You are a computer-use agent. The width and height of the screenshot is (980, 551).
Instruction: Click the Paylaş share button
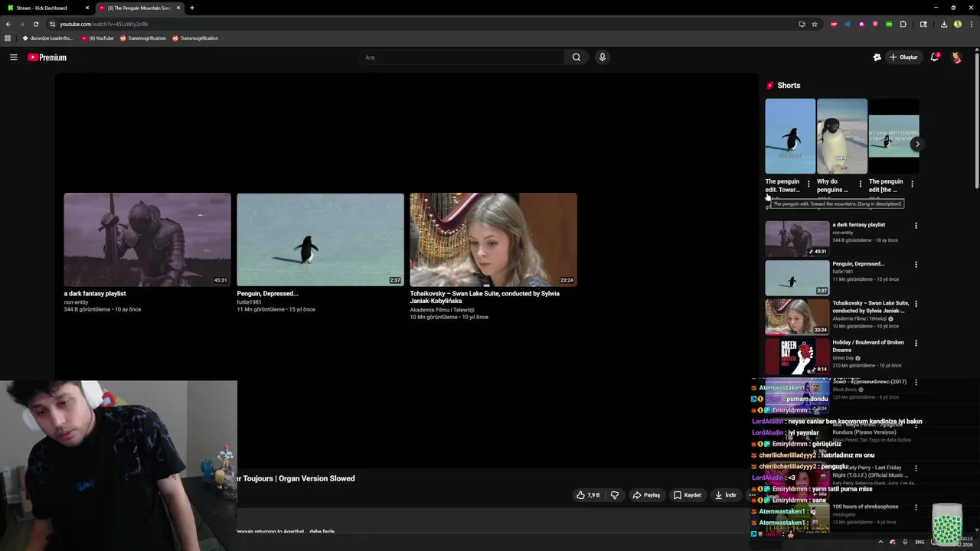coord(646,495)
